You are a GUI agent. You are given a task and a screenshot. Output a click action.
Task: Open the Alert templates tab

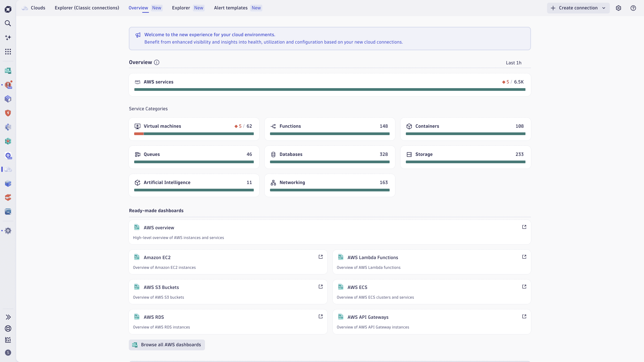(x=230, y=8)
